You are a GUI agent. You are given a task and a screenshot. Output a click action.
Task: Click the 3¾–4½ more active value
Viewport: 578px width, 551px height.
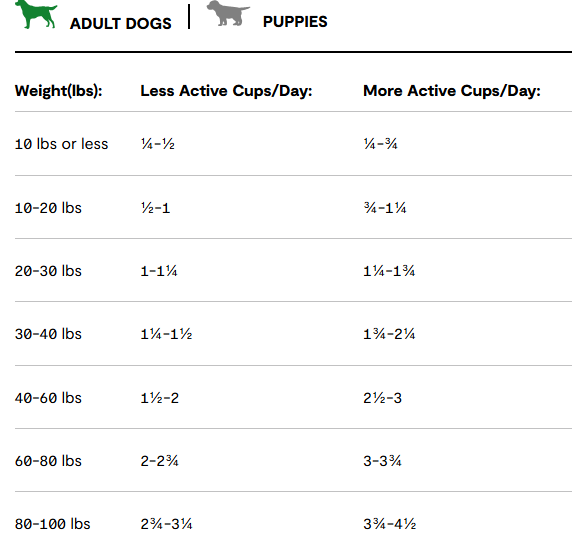[389, 524]
